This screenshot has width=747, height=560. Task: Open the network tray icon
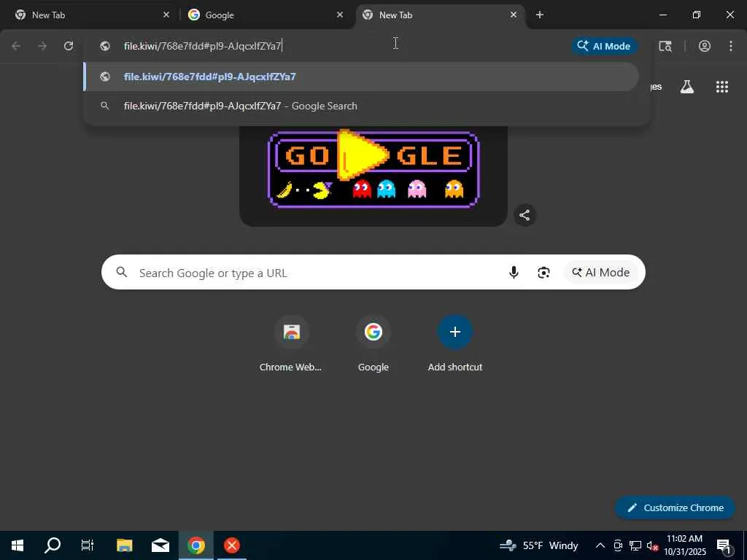pos(635,545)
